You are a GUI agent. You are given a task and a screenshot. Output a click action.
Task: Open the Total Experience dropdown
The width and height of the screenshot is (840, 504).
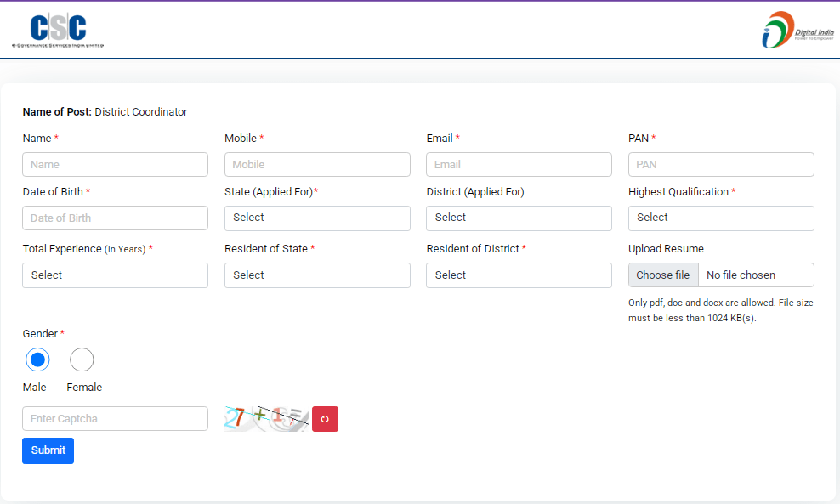(115, 275)
